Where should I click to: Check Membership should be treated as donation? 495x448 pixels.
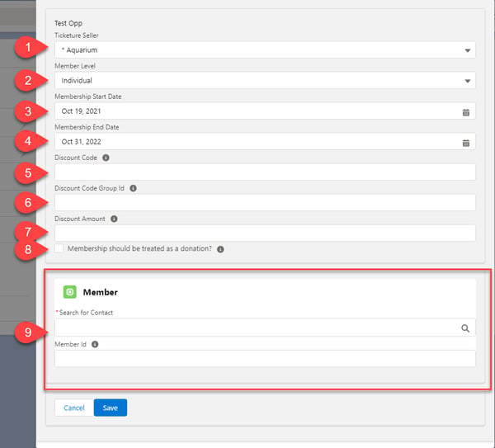[59, 248]
